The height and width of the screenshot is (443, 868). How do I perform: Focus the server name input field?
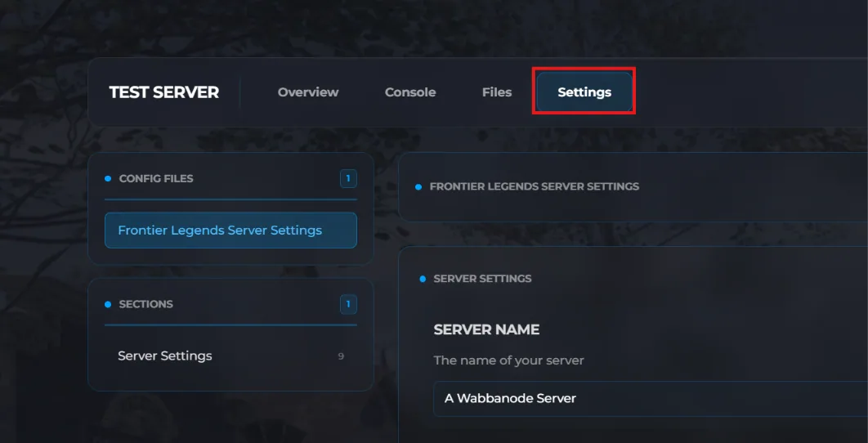651,399
